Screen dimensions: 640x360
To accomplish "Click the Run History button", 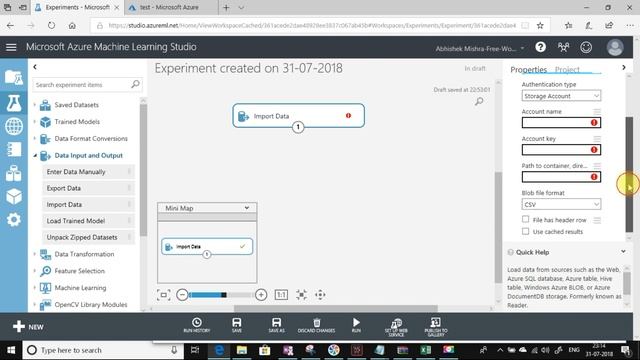I will (x=197, y=325).
